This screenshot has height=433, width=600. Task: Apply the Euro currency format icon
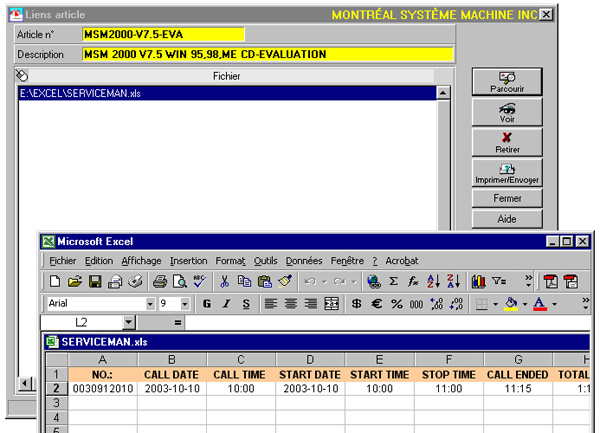377,304
